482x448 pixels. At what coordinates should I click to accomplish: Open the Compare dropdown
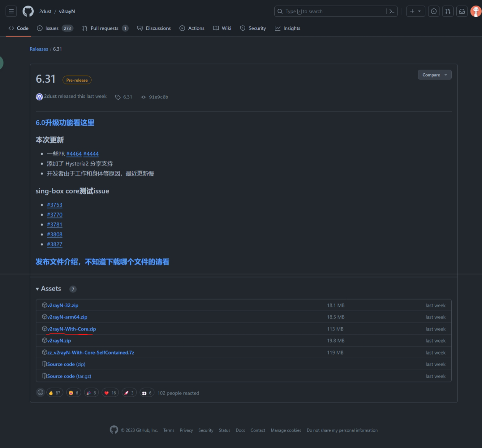pos(434,75)
